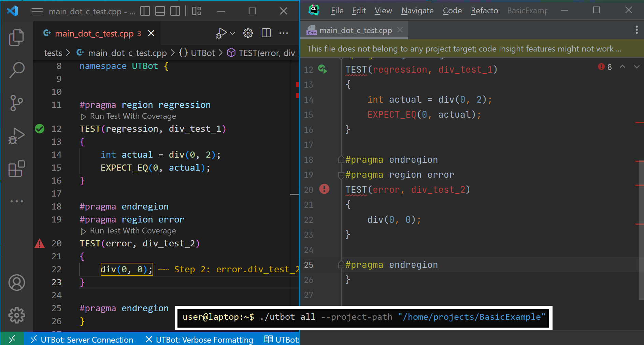This screenshot has height=345, width=644.
Task: Click TEST(error, div_test_2) in the CLion editor
Action: point(407,190)
